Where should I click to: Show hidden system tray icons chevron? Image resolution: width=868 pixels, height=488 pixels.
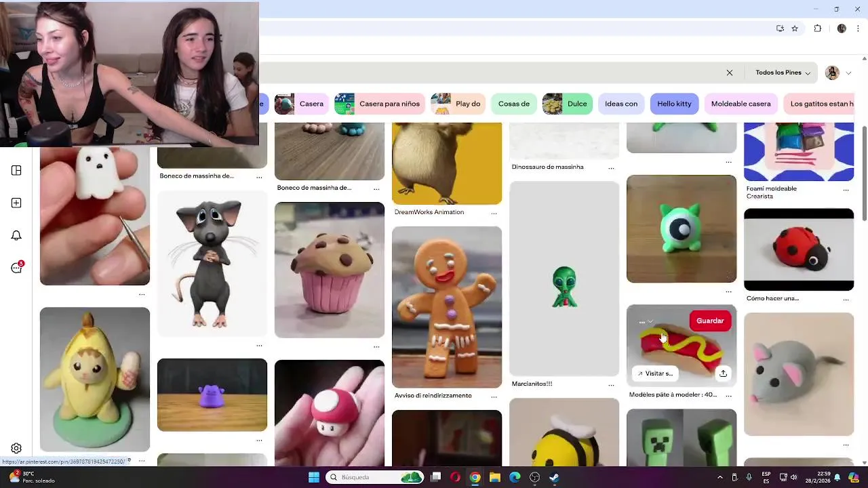tap(720, 477)
